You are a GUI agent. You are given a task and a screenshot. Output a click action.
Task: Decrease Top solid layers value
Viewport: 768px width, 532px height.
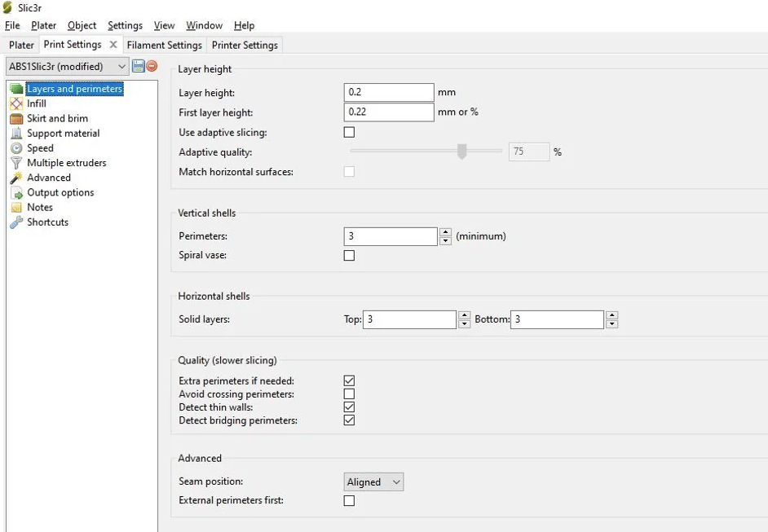(465, 324)
